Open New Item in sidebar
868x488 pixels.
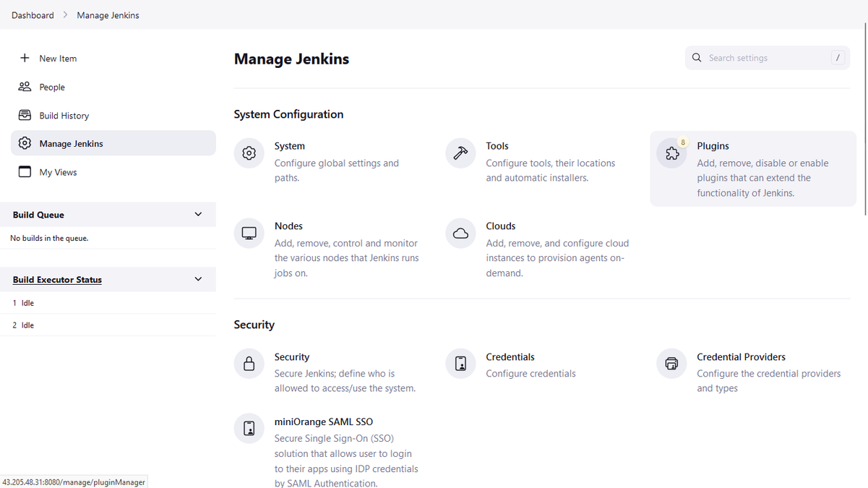click(113, 58)
